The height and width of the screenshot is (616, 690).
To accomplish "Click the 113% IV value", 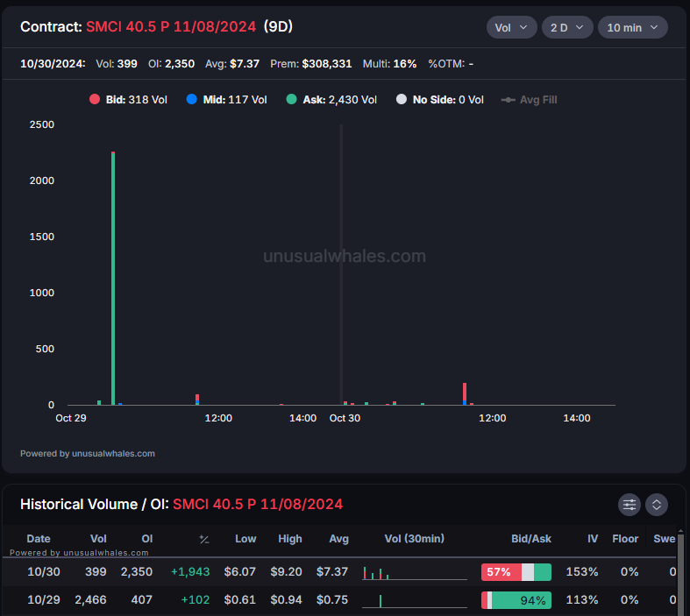I will click(x=582, y=599).
